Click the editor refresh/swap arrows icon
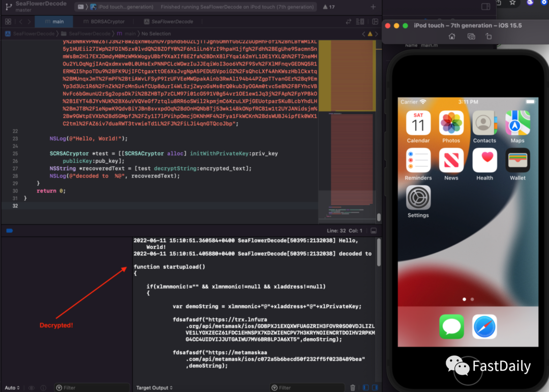This screenshot has width=549, height=392. pyautogui.click(x=348, y=22)
